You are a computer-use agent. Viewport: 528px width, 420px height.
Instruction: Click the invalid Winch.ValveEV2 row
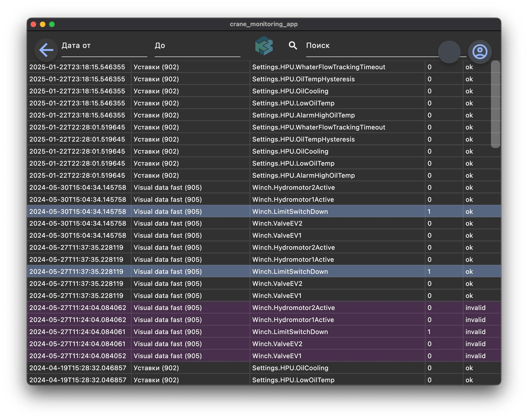click(x=264, y=344)
